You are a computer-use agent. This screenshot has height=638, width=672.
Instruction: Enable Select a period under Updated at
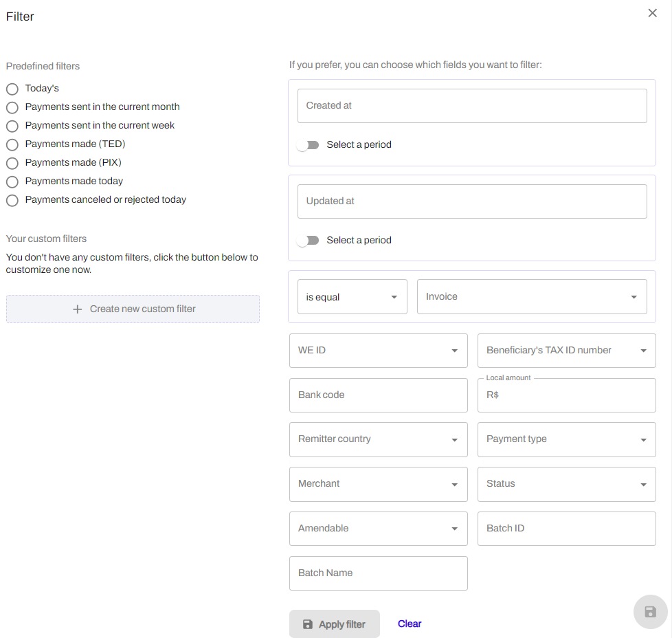(x=308, y=241)
